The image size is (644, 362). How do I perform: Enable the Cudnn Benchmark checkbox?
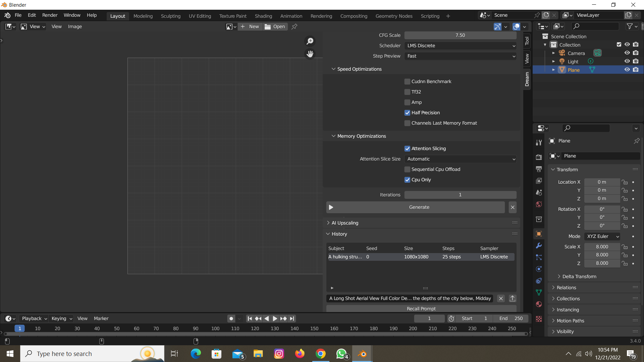(x=407, y=81)
